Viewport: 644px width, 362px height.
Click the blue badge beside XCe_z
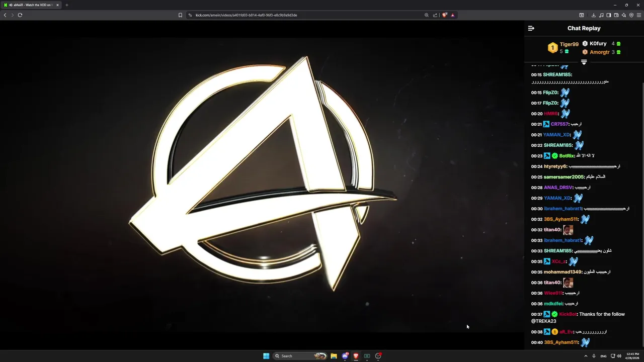click(x=547, y=261)
